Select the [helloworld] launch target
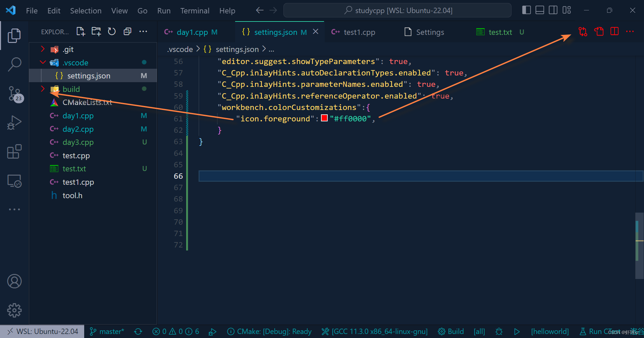Viewport: 644px width, 338px height. [550, 332]
